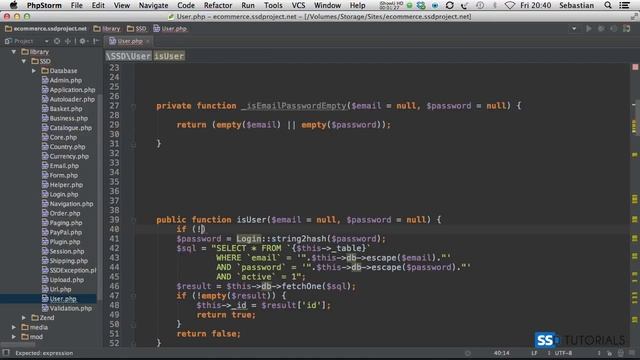Click the lock read-only toggle in status bar
Image resolution: width=640 pixels, height=360 pixels.
(609, 353)
